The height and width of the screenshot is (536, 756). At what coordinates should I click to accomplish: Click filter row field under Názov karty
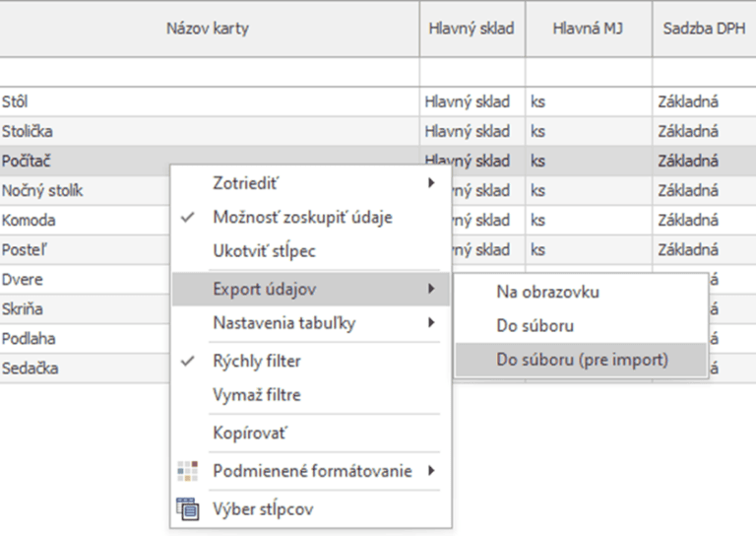(x=208, y=72)
